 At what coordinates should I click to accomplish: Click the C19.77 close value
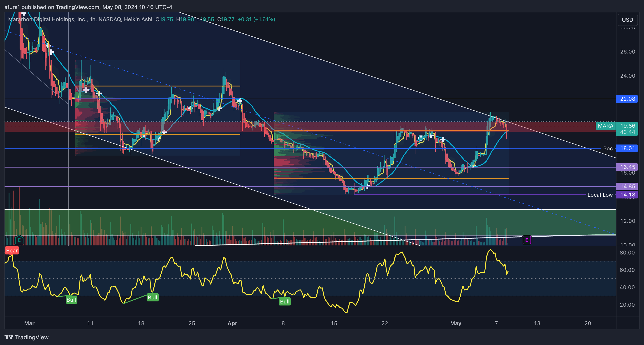click(226, 19)
